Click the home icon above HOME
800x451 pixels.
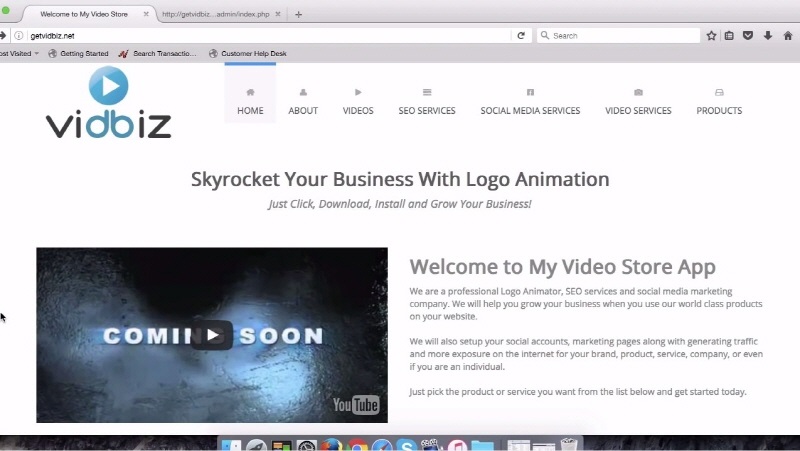(250, 92)
